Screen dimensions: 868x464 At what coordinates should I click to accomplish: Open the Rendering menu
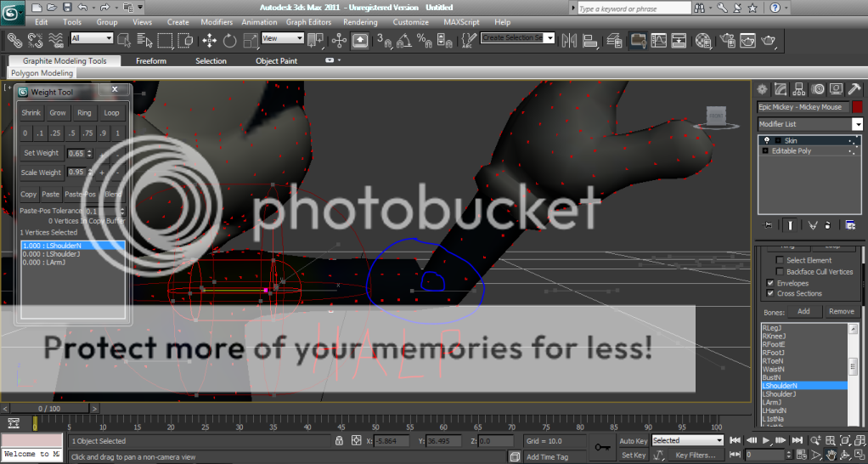[x=360, y=22]
